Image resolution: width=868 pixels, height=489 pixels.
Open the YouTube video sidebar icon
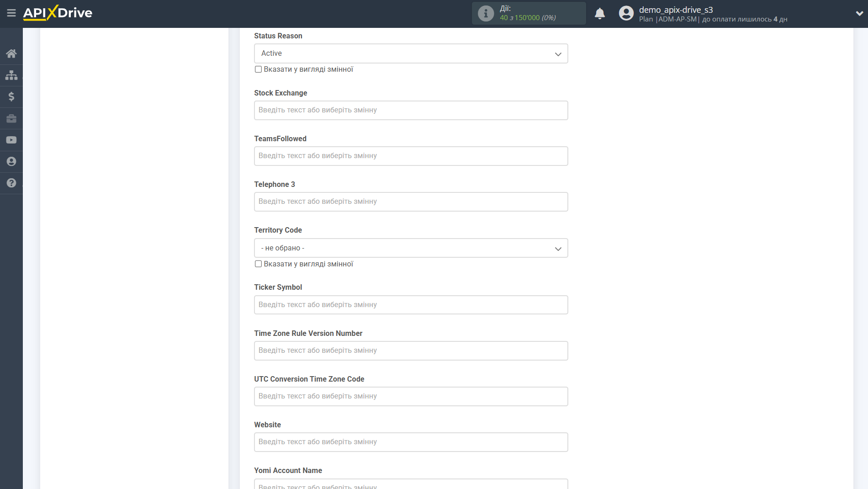(11, 140)
